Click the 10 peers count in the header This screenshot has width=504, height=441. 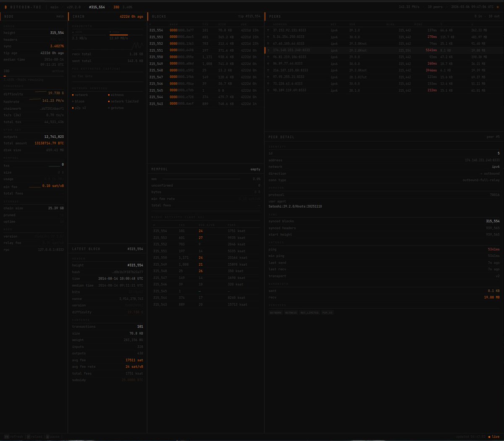tap(435, 7)
